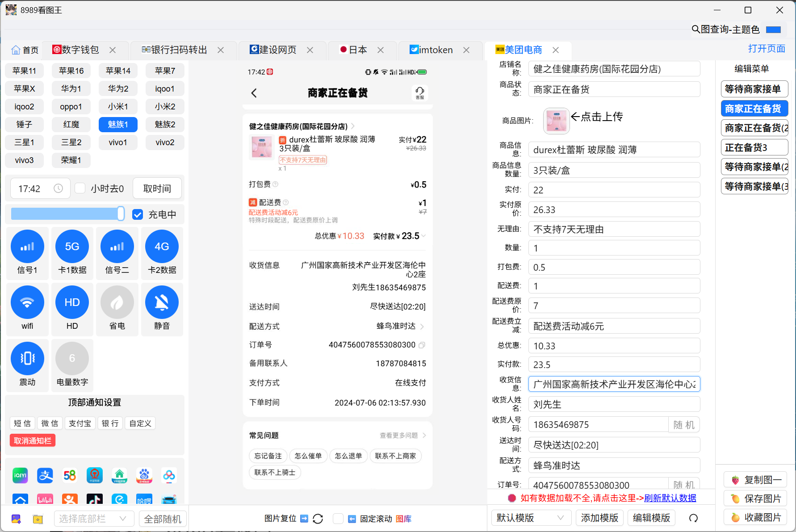Click the battery level slider
Screen dimensions: 796x532
[67, 214]
